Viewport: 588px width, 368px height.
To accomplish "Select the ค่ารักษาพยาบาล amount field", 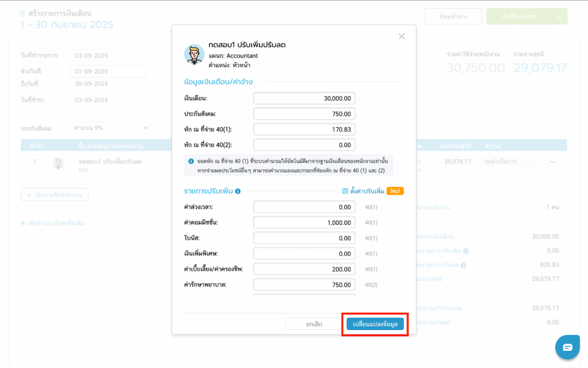I will (304, 285).
